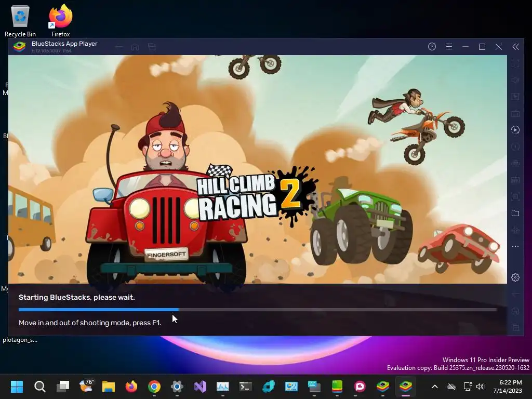
Task: Toggle full screen from the side toolbar
Action: pos(515,63)
